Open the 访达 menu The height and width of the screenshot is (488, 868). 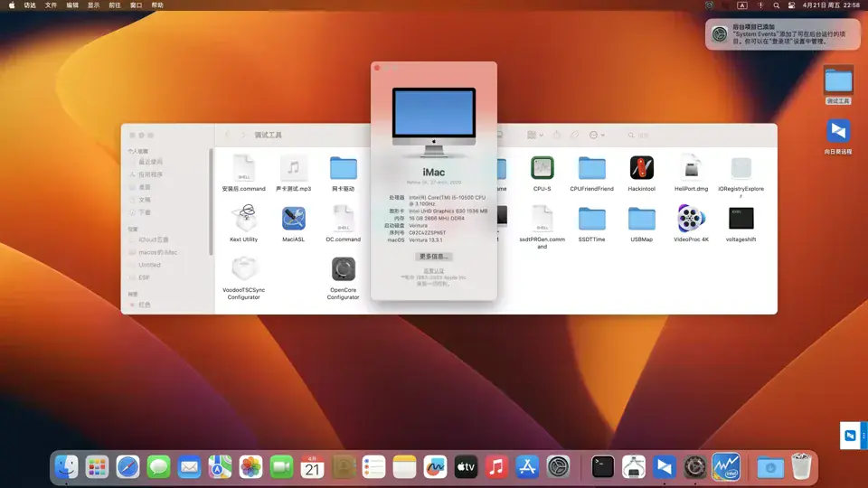click(x=30, y=5)
